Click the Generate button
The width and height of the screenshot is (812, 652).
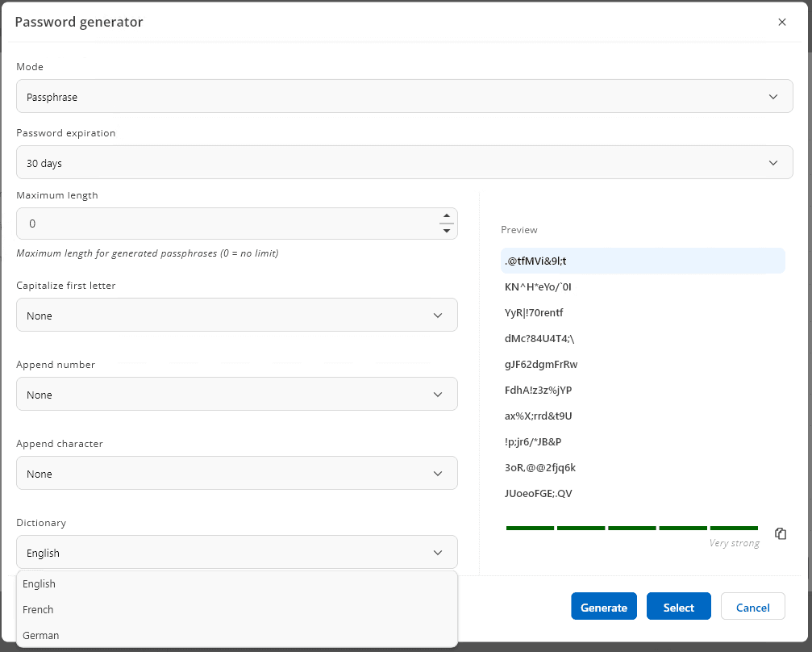(x=603, y=606)
